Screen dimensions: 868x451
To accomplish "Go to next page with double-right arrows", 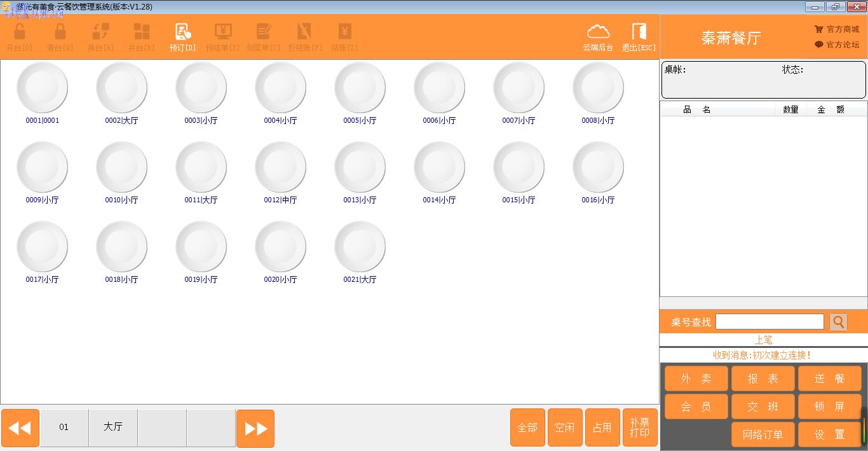I will 255,428.
